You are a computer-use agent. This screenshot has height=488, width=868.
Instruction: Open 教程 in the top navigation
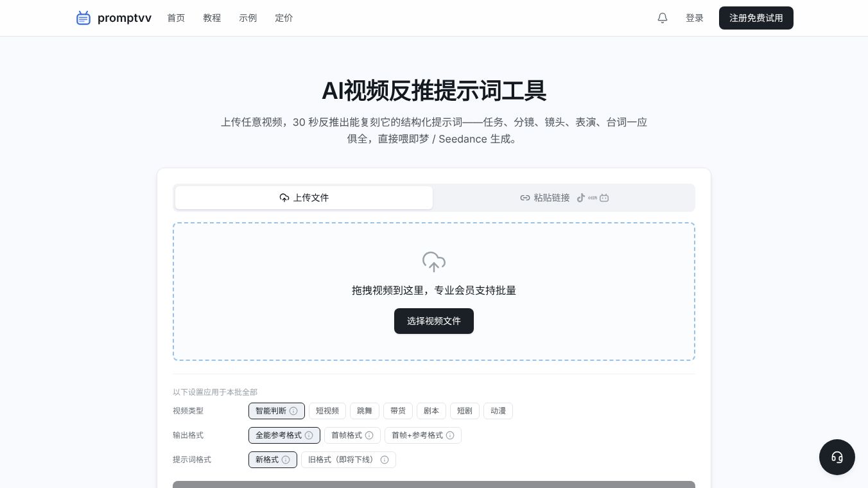coord(212,18)
